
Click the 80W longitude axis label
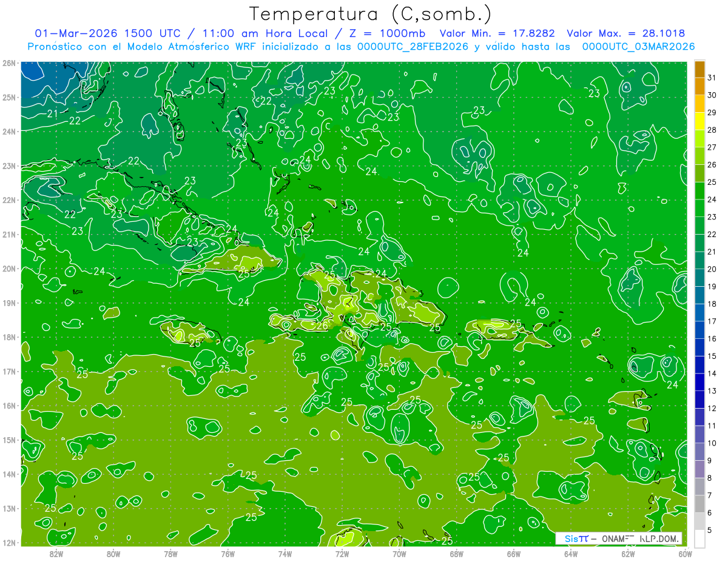tap(113, 554)
